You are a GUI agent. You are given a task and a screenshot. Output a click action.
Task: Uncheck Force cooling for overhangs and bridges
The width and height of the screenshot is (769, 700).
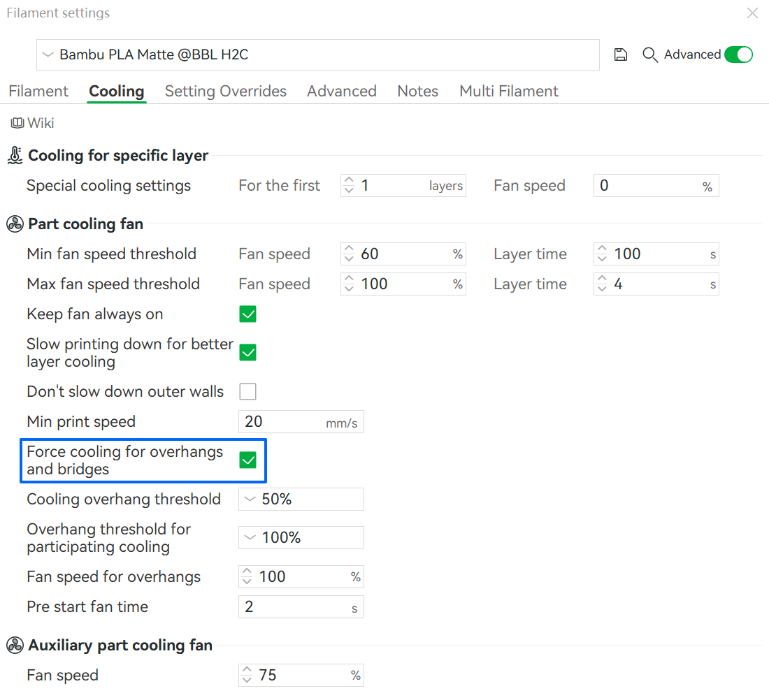tap(247, 460)
